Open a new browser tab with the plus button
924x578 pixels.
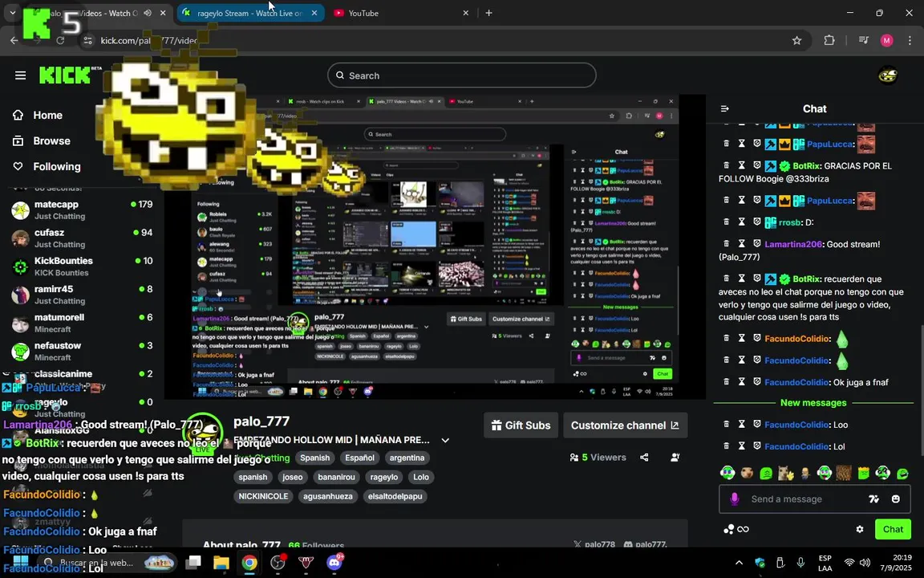488,13
